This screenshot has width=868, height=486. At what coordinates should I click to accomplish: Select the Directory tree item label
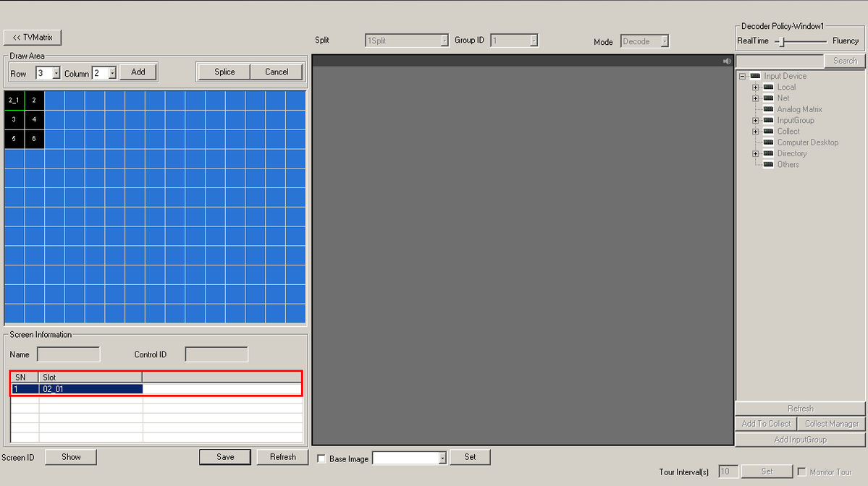pos(791,154)
